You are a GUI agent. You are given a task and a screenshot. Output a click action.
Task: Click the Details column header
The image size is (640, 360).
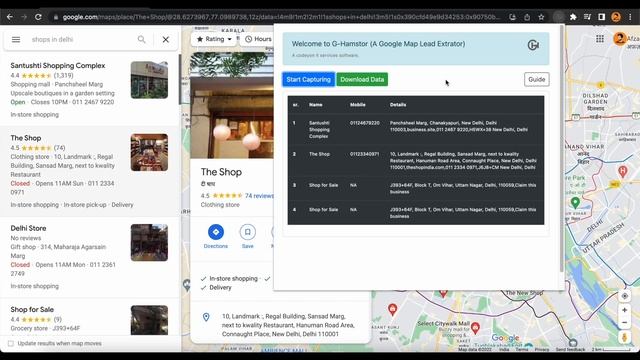tap(398, 105)
